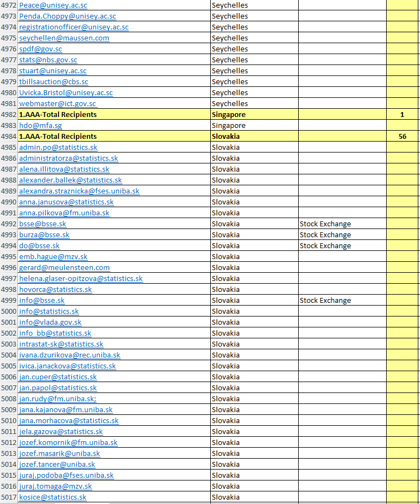This screenshot has height=504, width=420.
Task: Click jan.papol@statistics.sk link
Action: click(58, 388)
